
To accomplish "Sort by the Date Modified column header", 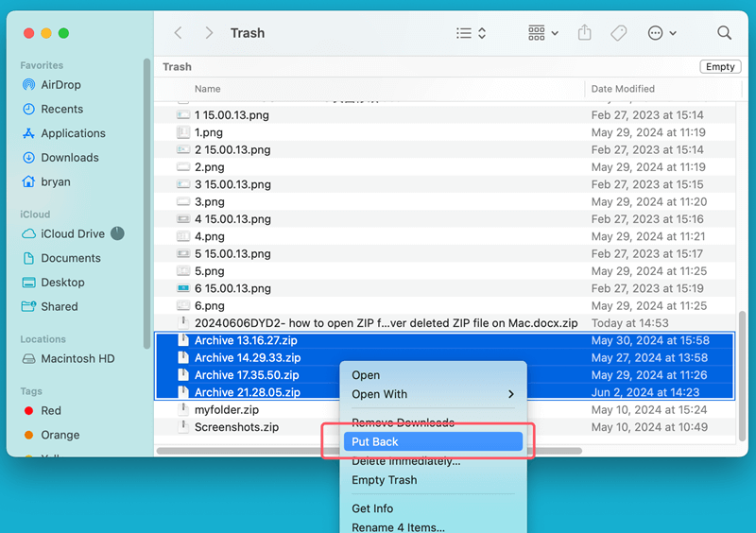I will pos(623,89).
